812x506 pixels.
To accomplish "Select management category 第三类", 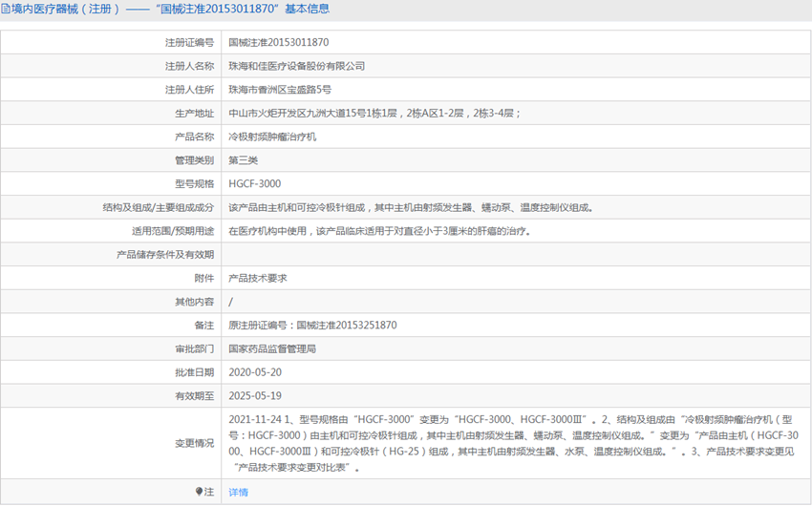I will 243,160.
